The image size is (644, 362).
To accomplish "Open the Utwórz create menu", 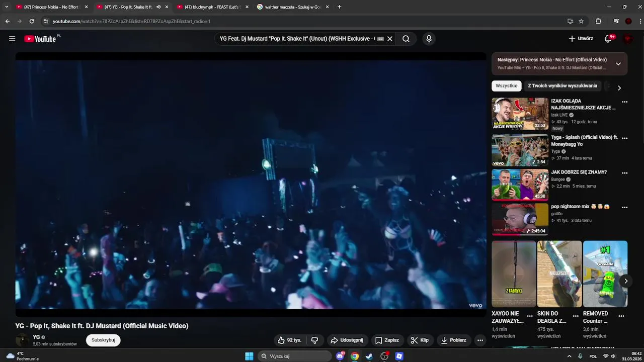I will coord(581,39).
